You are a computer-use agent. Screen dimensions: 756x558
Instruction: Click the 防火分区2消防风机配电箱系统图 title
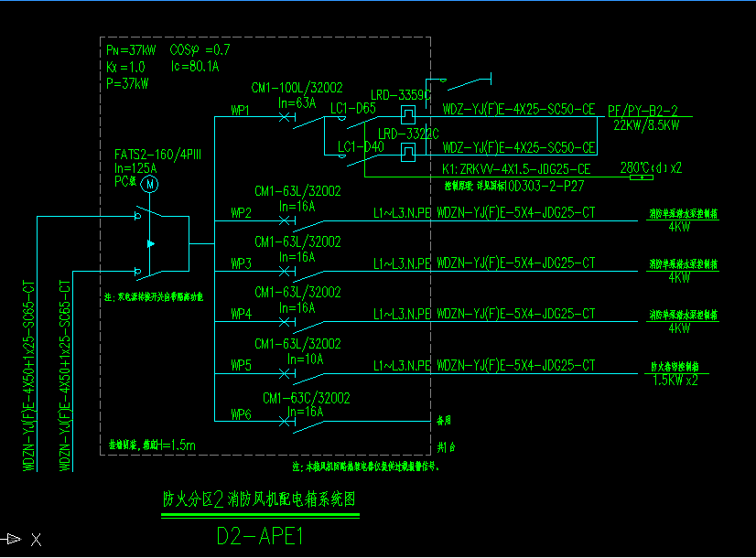[x=259, y=499]
